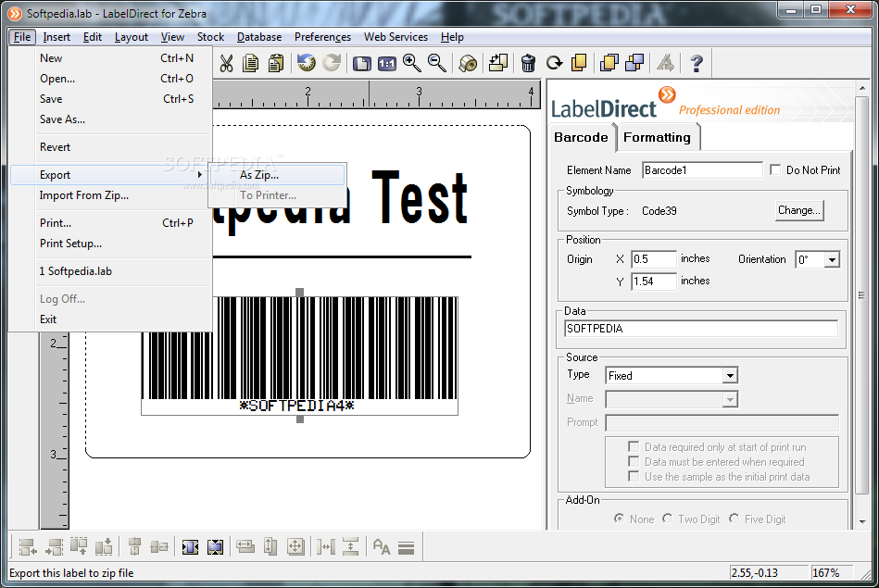The width and height of the screenshot is (879, 588).
Task: Click the fit-to-page view icon
Action: pos(361,63)
